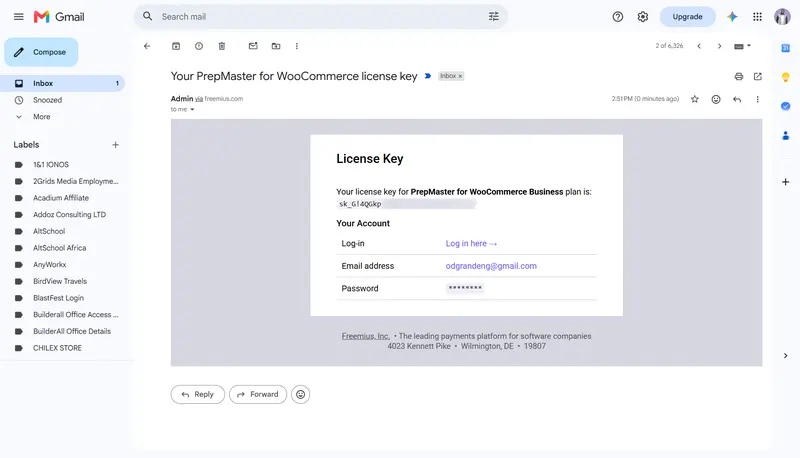Open BirdView Travels label

[62, 281]
